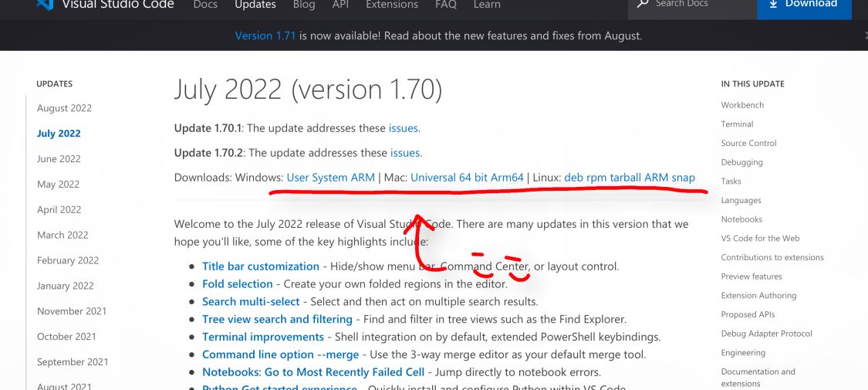Open the Updates nav item

255,5
